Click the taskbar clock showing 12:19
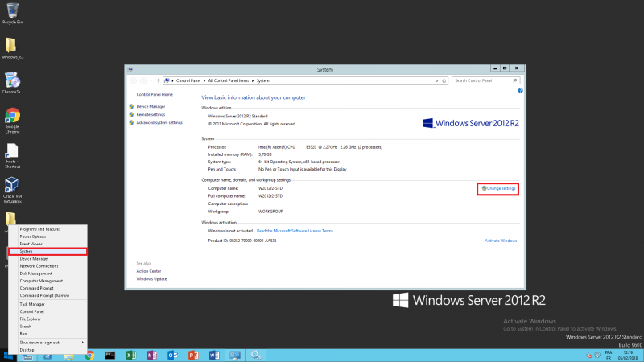644x362 pixels. [628, 356]
